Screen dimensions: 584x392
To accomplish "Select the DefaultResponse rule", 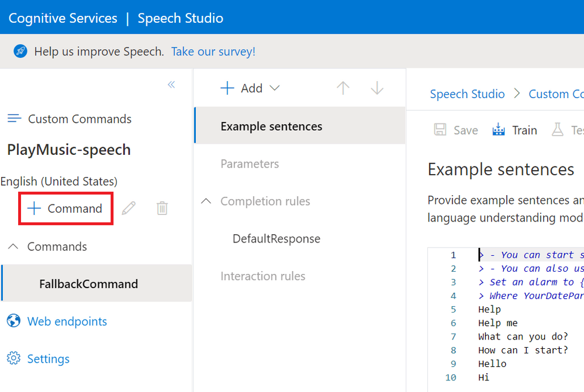I will click(277, 238).
